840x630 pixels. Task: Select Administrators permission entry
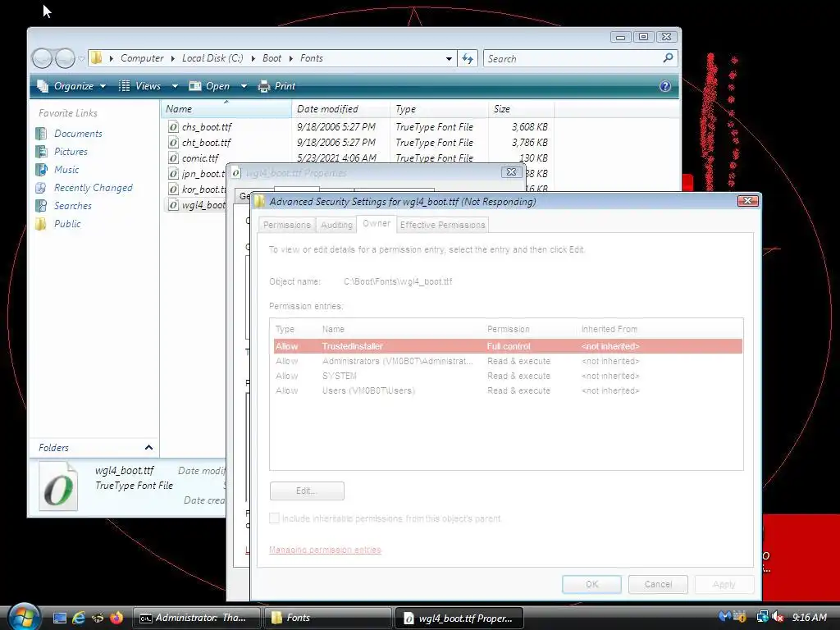tap(507, 361)
